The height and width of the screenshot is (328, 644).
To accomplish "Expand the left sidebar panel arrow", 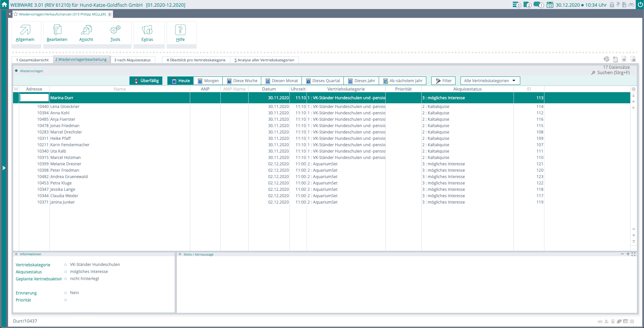I will click(4, 168).
